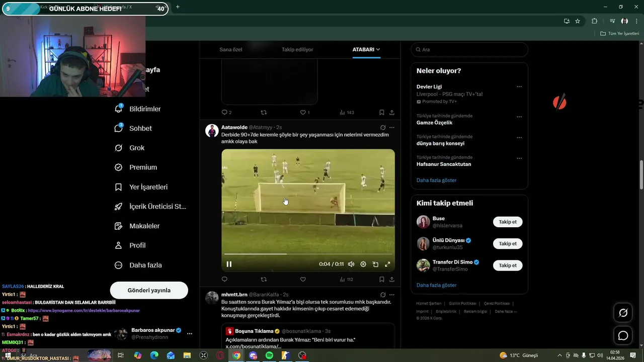Pause the playing video
This screenshot has width=644, height=362.
click(x=229, y=264)
